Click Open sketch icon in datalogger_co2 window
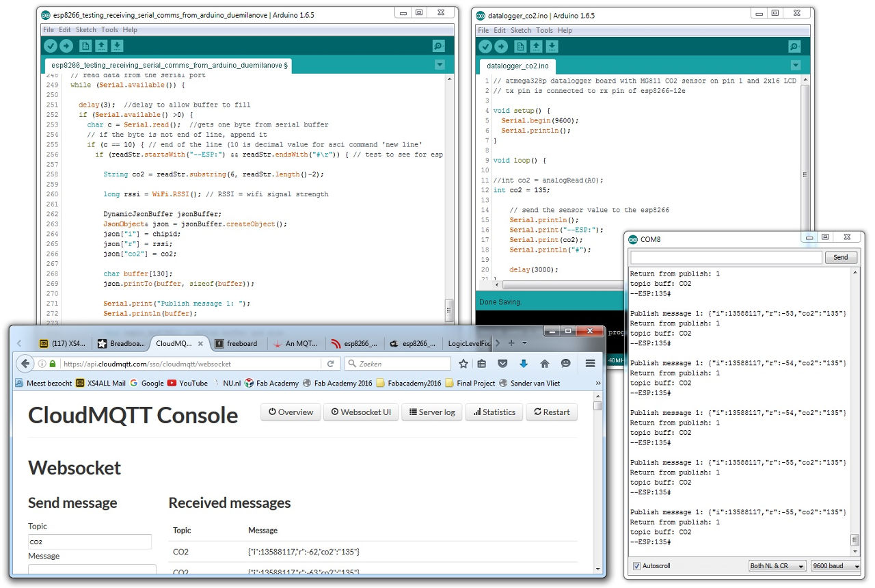This screenshot has height=588, width=875. [x=536, y=46]
